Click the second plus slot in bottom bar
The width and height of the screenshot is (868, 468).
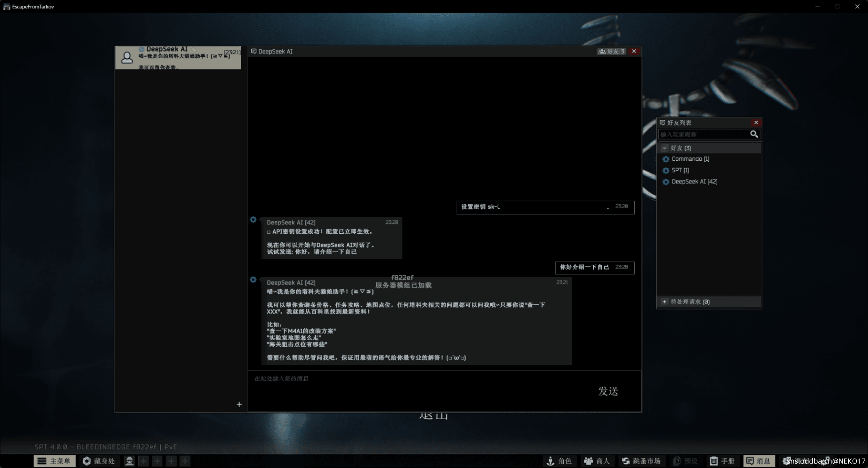[x=157, y=461]
